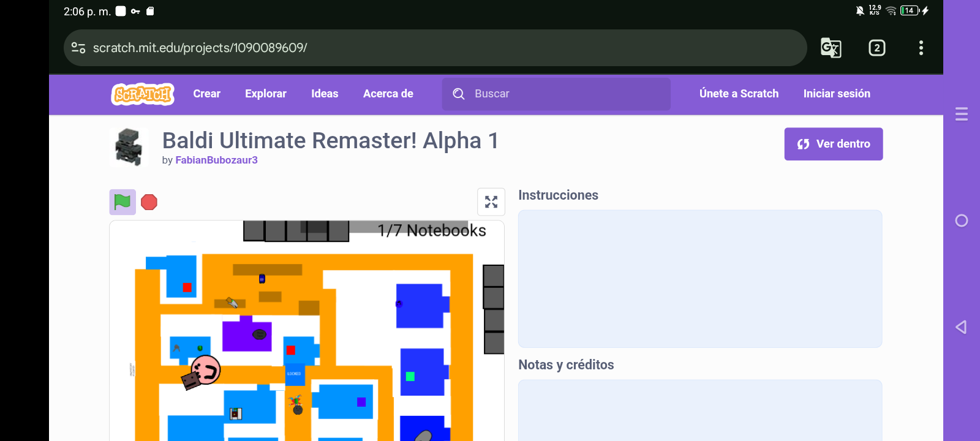This screenshot has width=980, height=441.
Task: Click the Notas y créditos text box
Action: tap(700, 410)
